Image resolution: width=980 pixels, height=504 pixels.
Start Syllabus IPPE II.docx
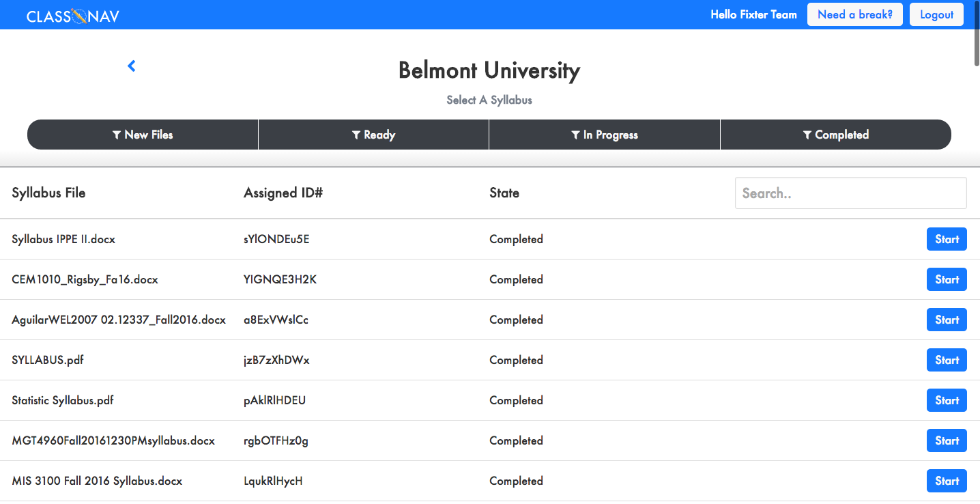947,239
